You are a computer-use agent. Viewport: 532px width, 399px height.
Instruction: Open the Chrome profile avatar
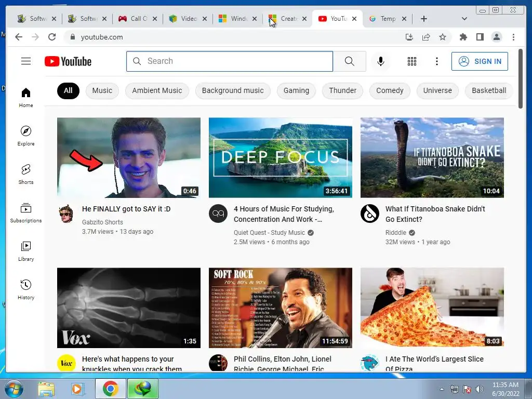496,37
